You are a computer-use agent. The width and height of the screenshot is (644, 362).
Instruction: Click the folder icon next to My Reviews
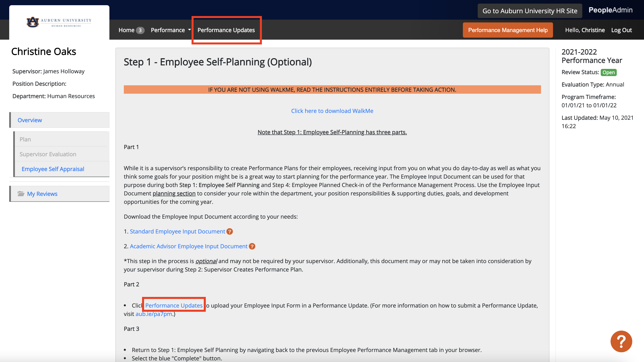tap(21, 194)
